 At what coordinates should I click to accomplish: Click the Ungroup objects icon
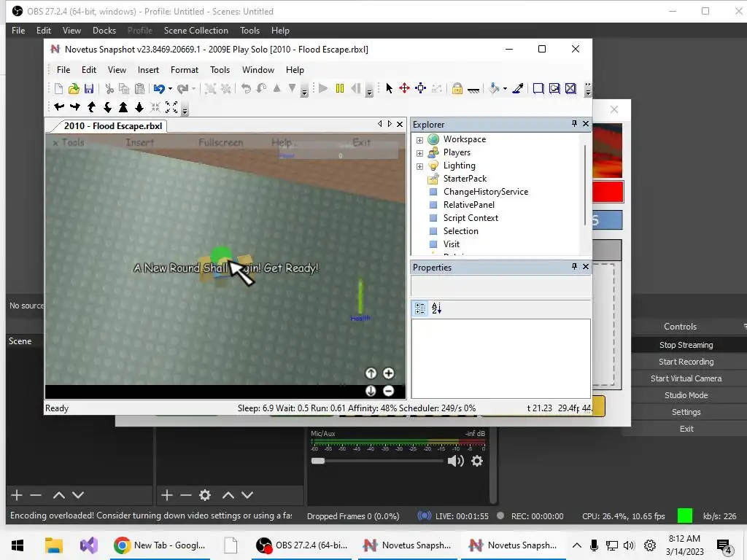226,88
